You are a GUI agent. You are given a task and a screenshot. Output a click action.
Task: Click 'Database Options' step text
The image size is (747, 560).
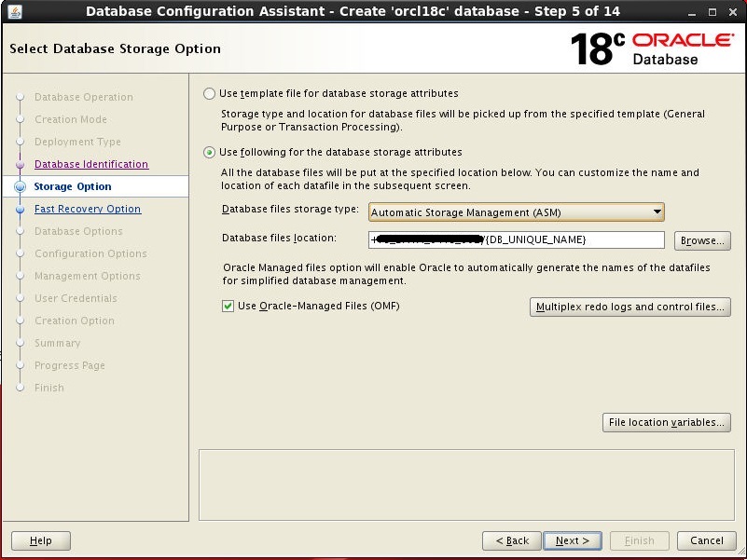click(78, 231)
